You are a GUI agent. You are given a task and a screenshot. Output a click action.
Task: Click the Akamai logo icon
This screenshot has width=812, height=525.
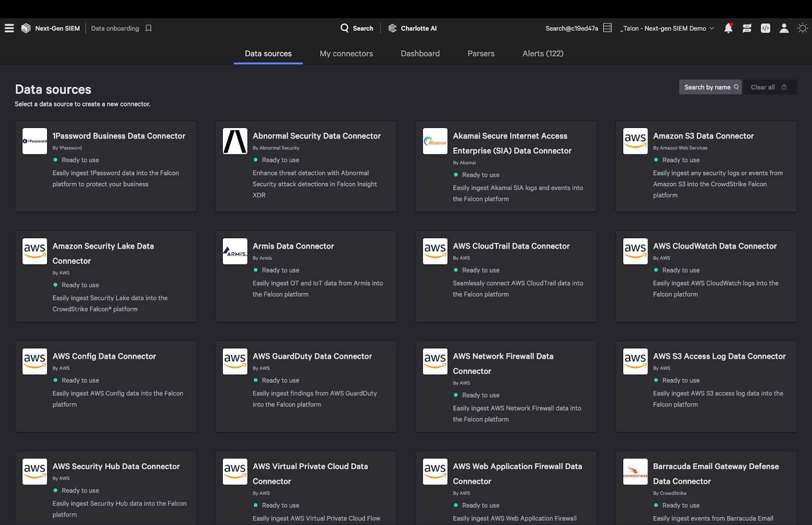(x=435, y=141)
